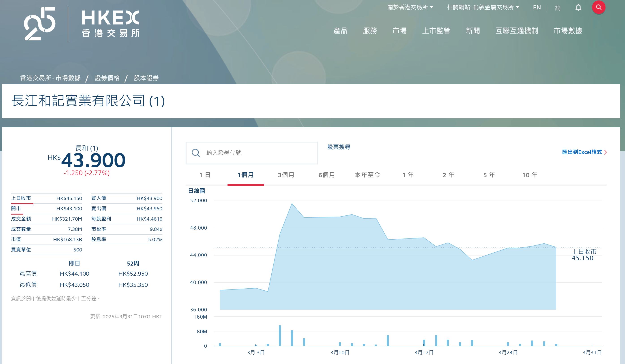Click 上日收市 label in quote table
The width and height of the screenshot is (625, 364).
click(x=21, y=198)
